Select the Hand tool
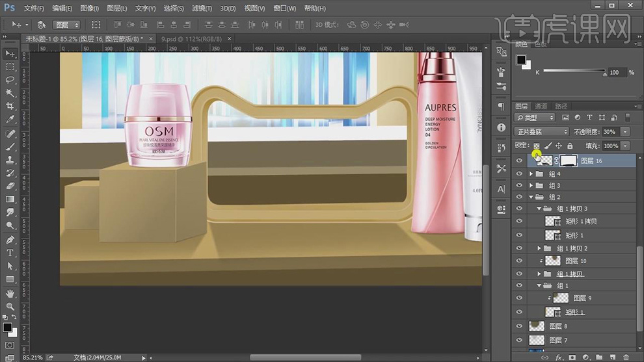Viewport: 644px width, 362px height. pos(10,293)
